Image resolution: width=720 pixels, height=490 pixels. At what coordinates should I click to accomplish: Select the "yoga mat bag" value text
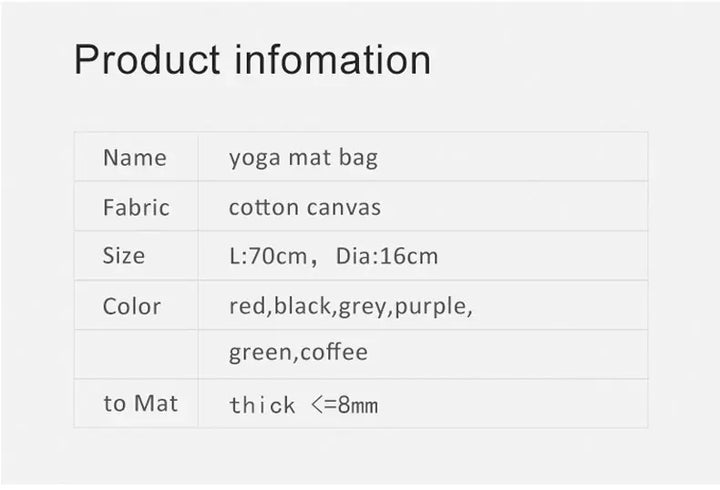pos(303,158)
